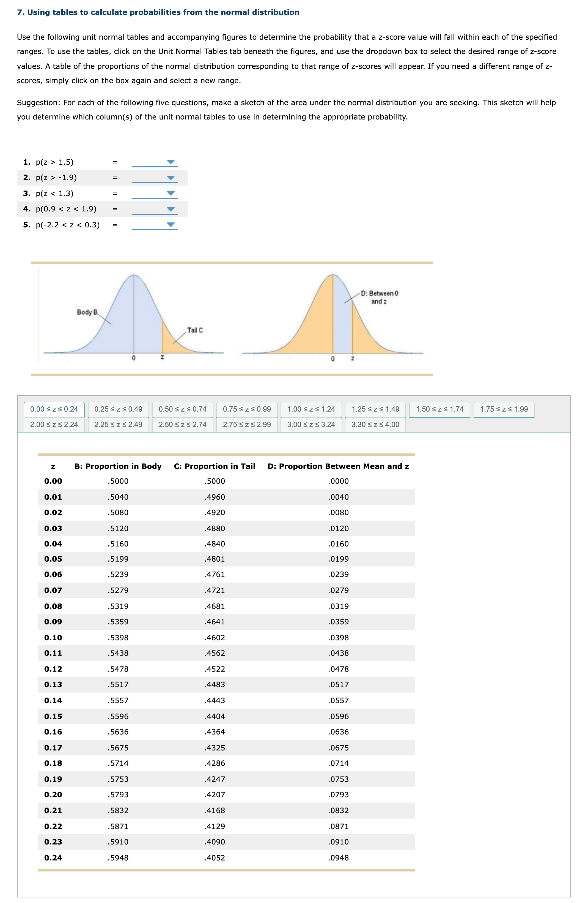The image size is (588, 903).
Task: Open the 1.50 ≤ z ≤ 1.74 tab
Action: pos(439,409)
